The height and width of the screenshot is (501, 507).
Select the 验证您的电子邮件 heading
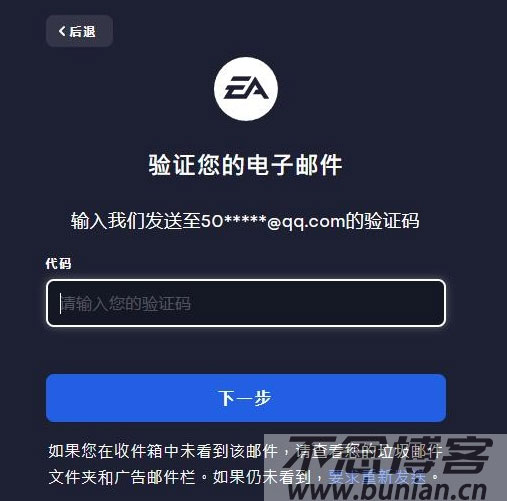pos(246,165)
